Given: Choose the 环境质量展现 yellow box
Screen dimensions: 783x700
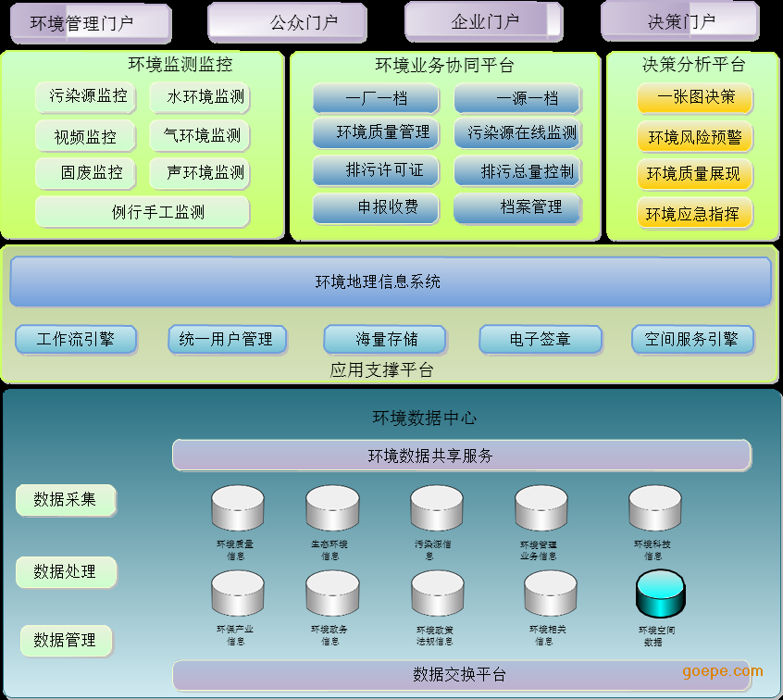Looking at the screenshot, I should pos(695,174).
